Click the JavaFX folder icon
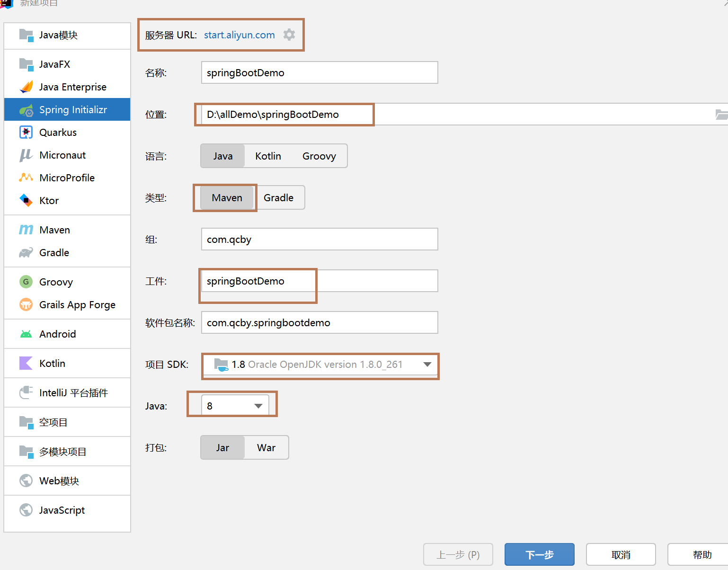Image resolution: width=728 pixels, height=570 pixels. (x=26, y=64)
